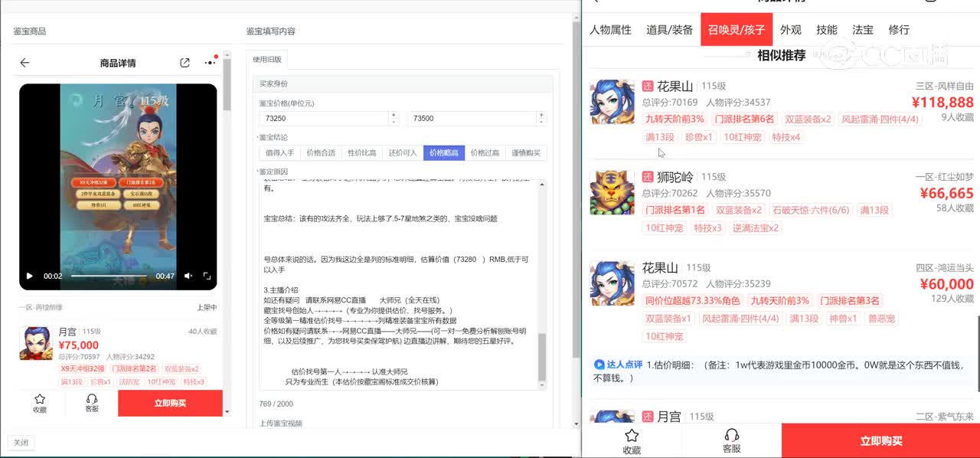This screenshot has width=980, height=458.
Task: Mute the preview video's sound
Action: (x=188, y=276)
